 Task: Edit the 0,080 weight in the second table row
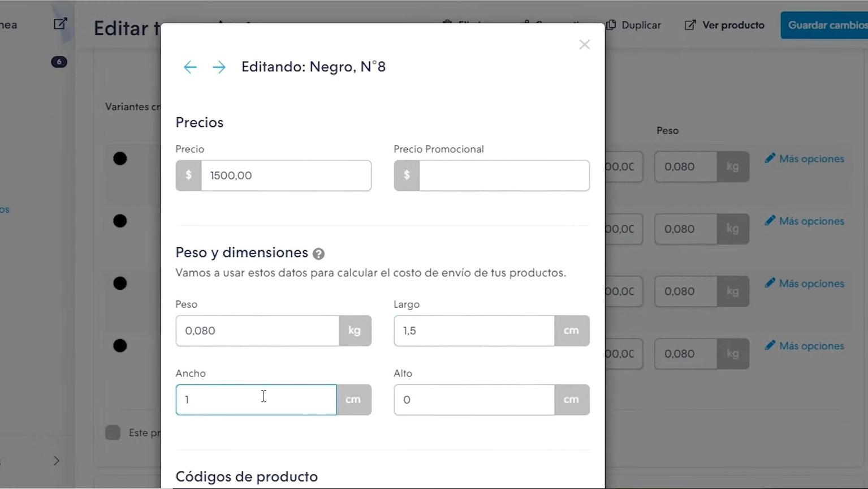[685, 229]
